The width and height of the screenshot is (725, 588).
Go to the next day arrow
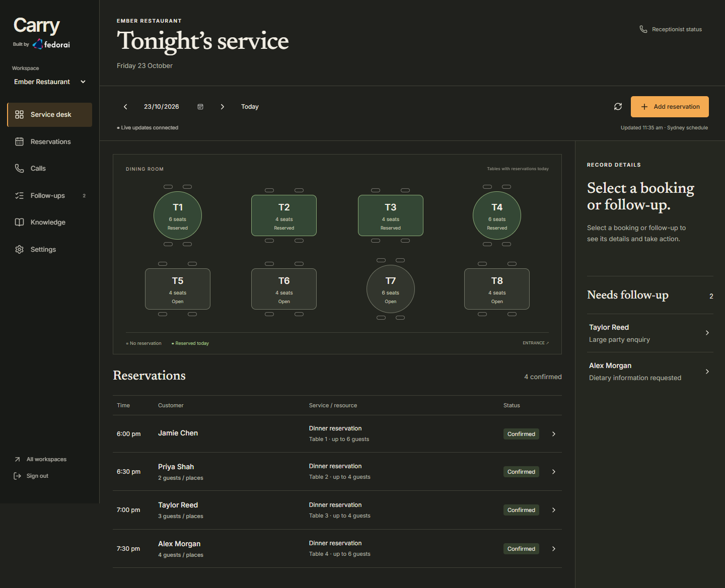pos(223,107)
